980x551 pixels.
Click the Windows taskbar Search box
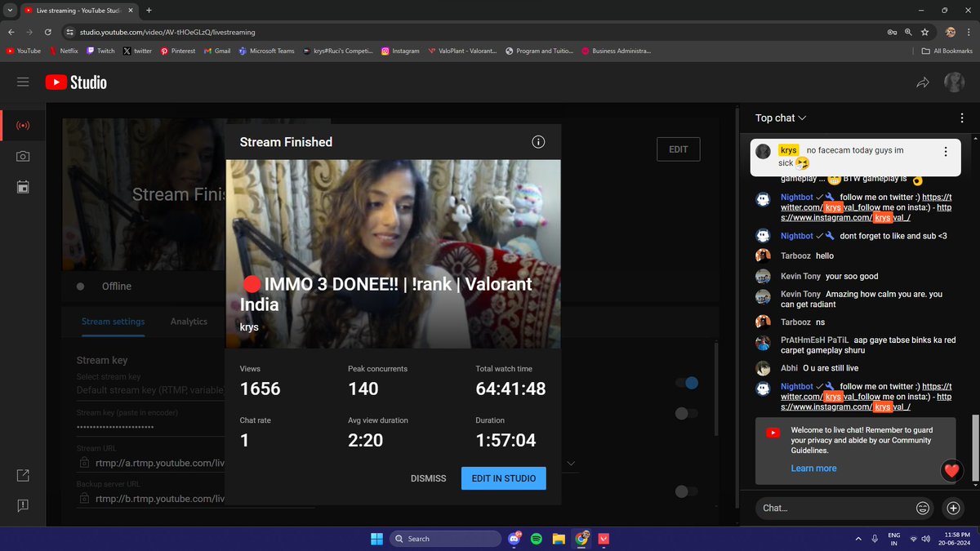[x=445, y=539]
